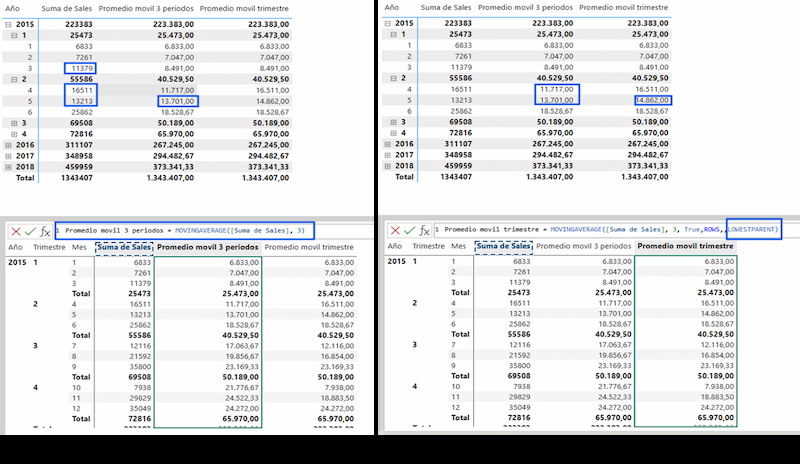Click the fx icon beside the Promedio movil trimestre formula
This screenshot has height=464, width=800.
[x=426, y=231]
